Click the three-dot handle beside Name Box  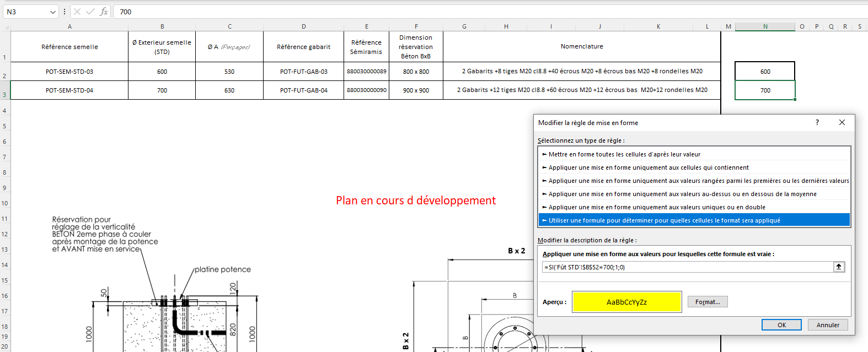[x=65, y=12]
